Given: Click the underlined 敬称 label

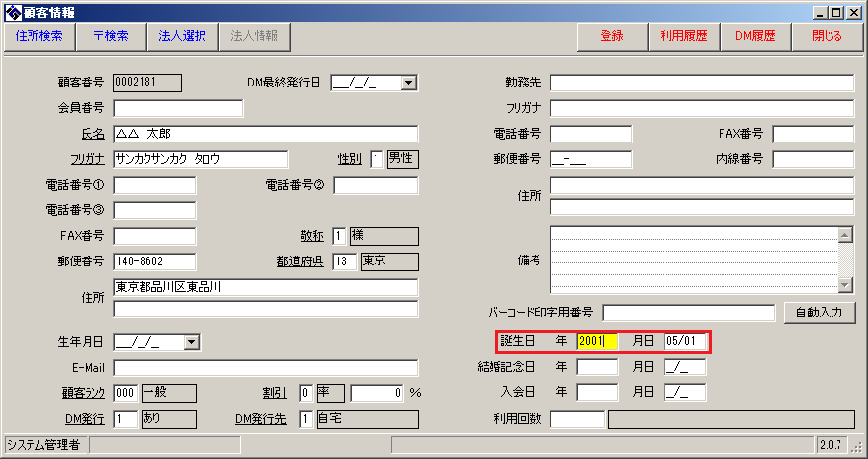Looking at the screenshot, I should click(x=312, y=236).
